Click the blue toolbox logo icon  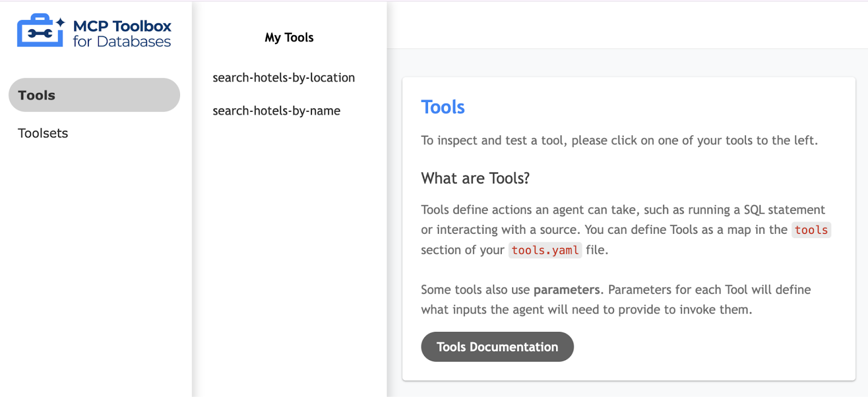point(40,31)
